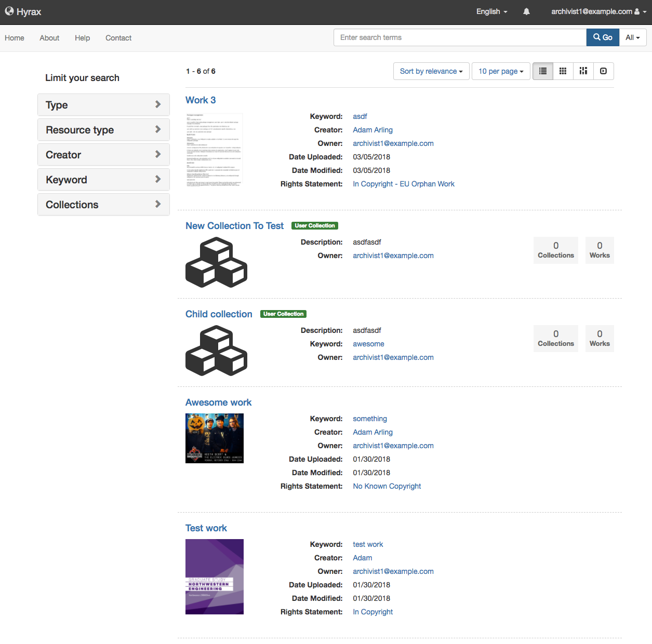The height and width of the screenshot is (644, 652).
Task: Click Adam Arling creator under Awesome work
Action: [372, 432]
